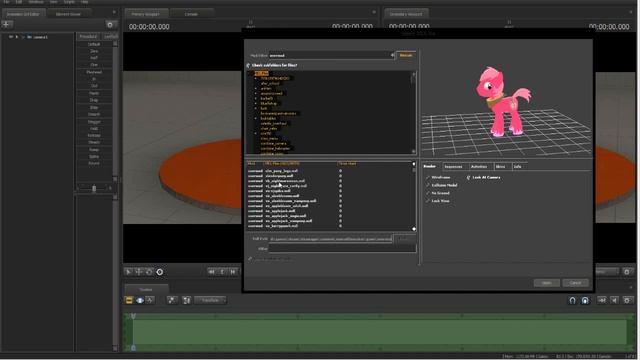Click timeline icon left of speaker

pyautogui.click(x=602, y=301)
